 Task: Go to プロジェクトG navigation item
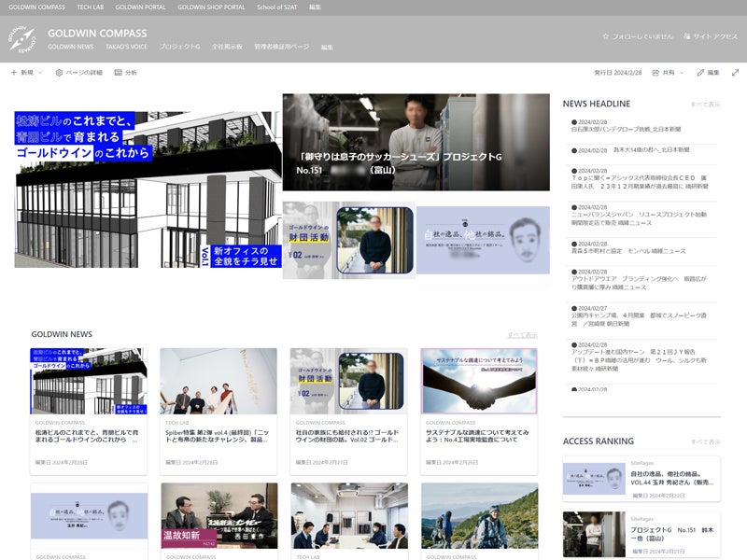(179, 47)
